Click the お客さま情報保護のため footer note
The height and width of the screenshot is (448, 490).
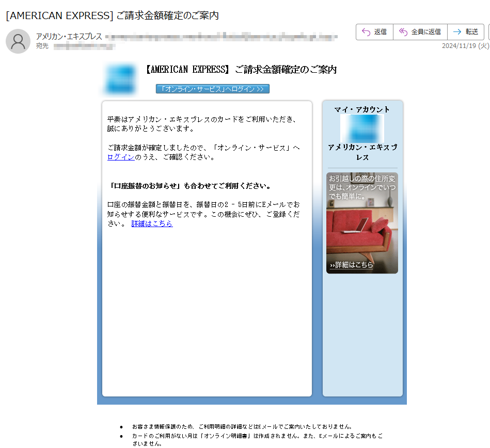(x=243, y=427)
